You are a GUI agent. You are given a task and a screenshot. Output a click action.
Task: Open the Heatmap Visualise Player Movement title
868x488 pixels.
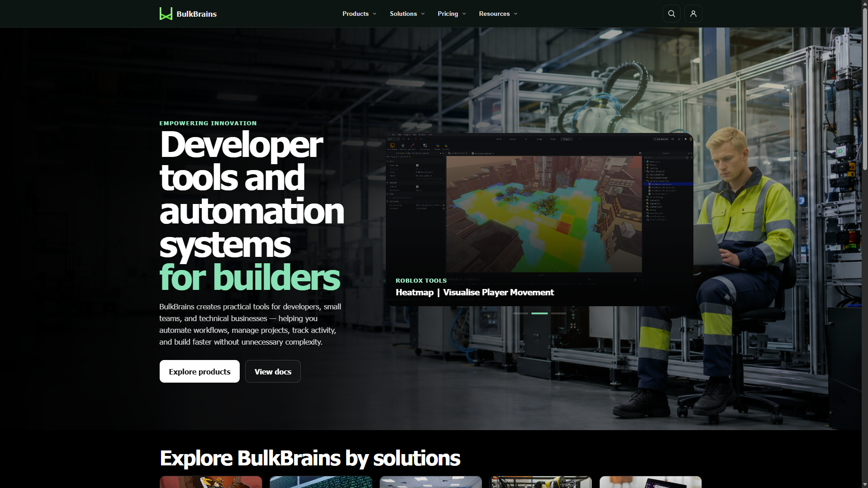[474, 292]
